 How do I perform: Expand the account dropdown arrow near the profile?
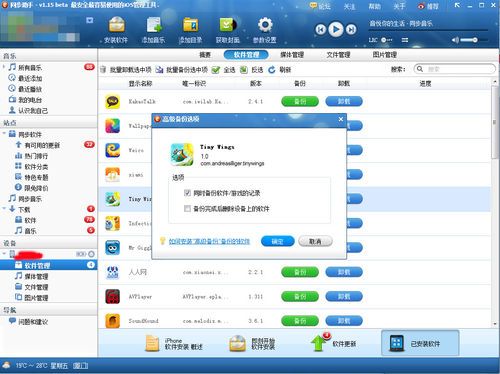point(90,20)
